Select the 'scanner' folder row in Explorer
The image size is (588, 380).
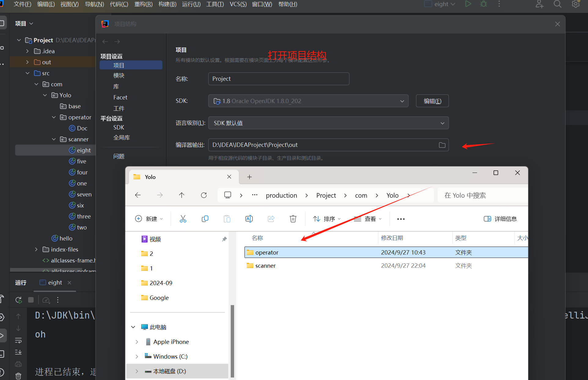pyautogui.click(x=386, y=266)
